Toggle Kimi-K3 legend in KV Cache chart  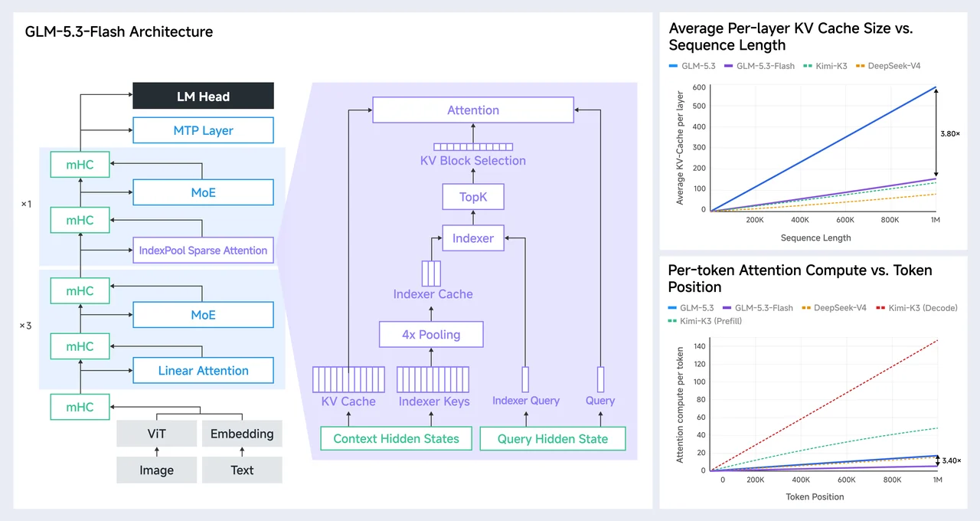[825, 66]
